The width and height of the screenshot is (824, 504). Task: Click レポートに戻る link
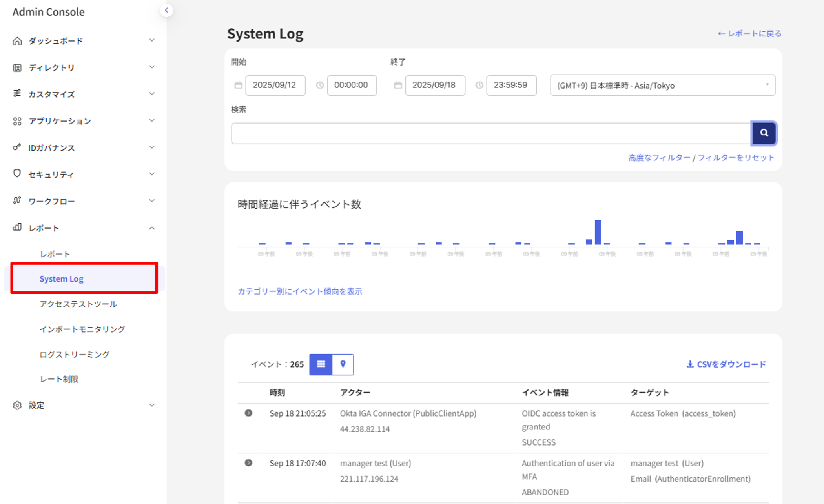pyautogui.click(x=749, y=34)
